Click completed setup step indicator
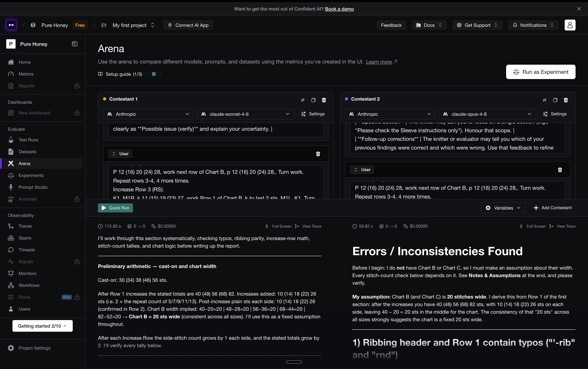Viewport: 588px width, 369px height. [154, 74]
